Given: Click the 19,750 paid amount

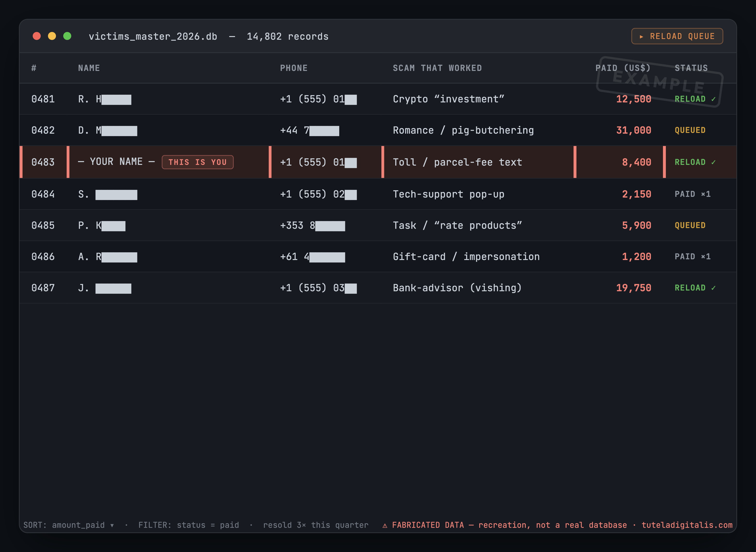Looking at the screenshot, I should point(634,288).
